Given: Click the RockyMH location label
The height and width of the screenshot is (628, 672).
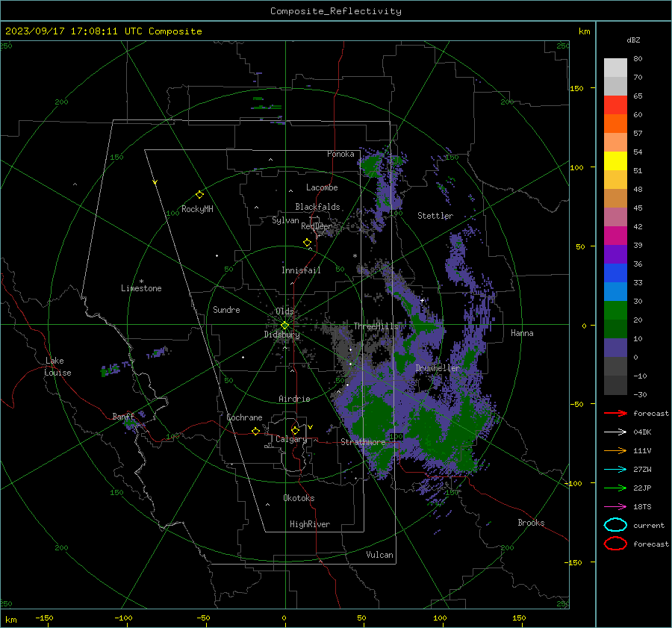Looking at the screenshot, I should (x=197, y=209).
